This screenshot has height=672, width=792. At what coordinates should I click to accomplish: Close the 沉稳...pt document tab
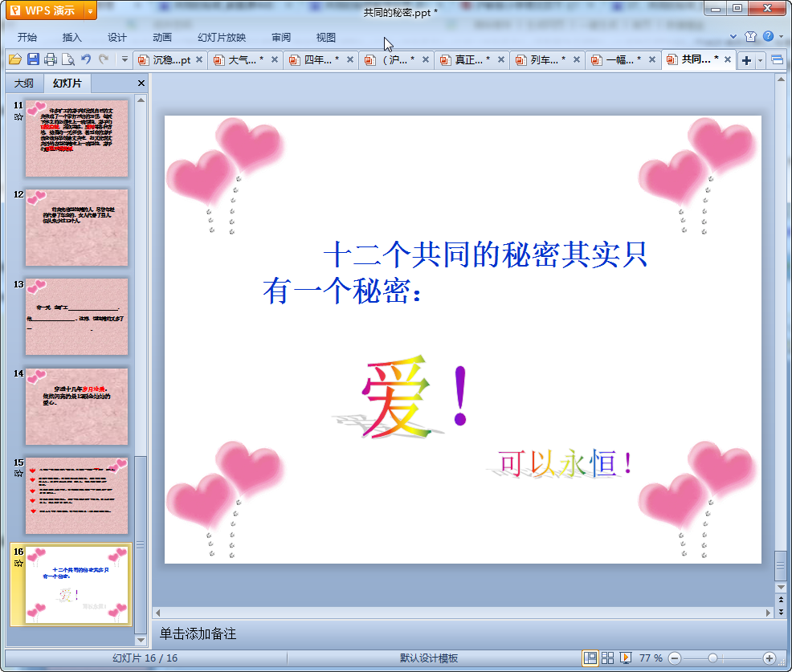pos(199,59)
